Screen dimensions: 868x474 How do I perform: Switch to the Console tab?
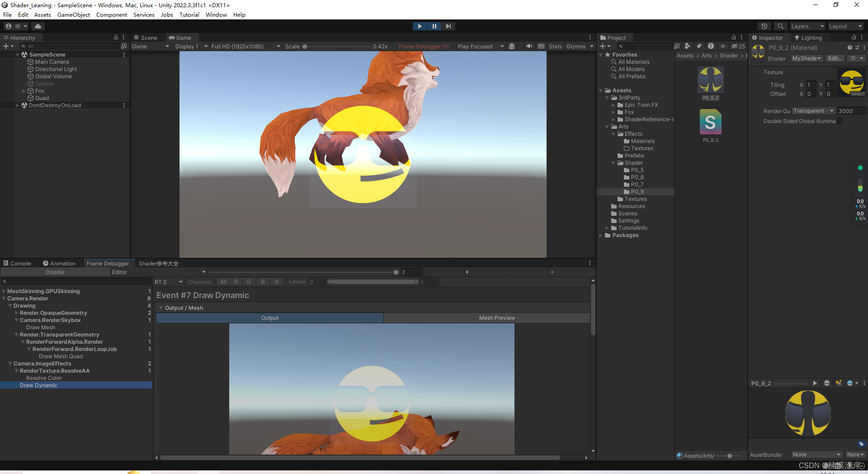tap(17, 263)
